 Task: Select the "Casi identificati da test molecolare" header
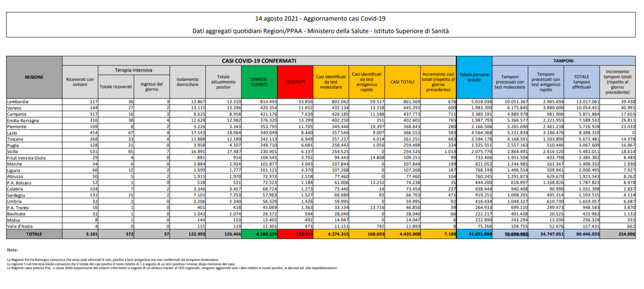[x=331, y=82]
